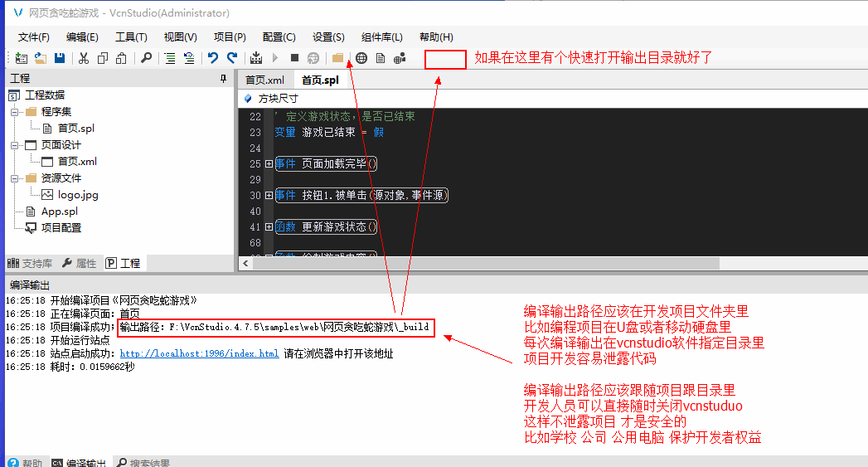
Task: Click the Undo arrow icon
Action: click(x=213, y=58)
